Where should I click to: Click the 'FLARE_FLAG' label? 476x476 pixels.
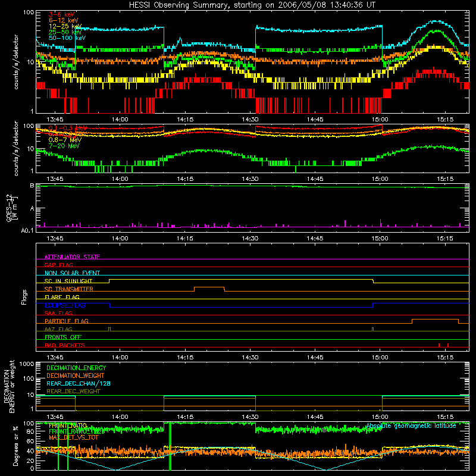point(62,297)
